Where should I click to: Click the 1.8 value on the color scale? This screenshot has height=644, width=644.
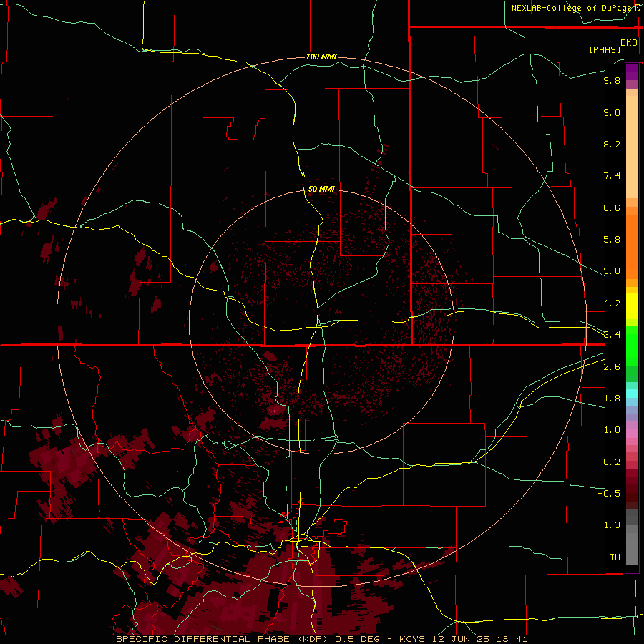click(612, 399)
